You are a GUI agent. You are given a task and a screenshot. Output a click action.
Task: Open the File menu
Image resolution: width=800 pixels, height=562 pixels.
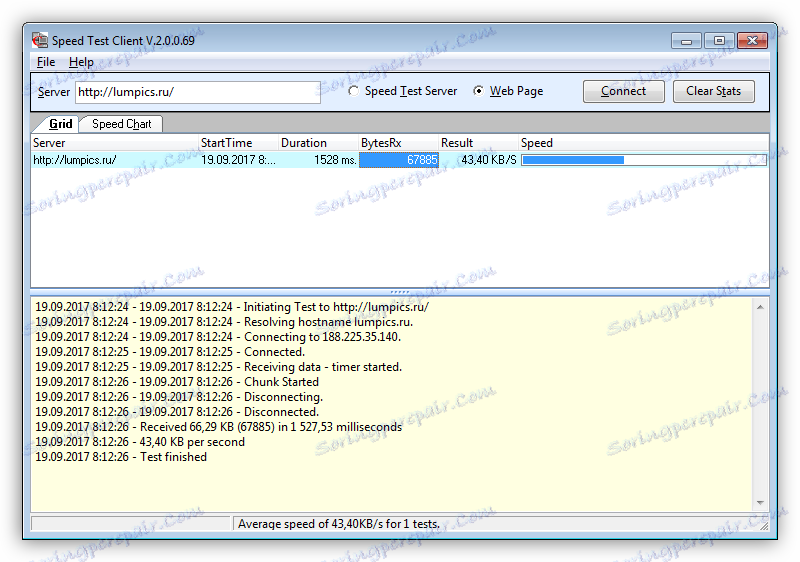(46, 62)
